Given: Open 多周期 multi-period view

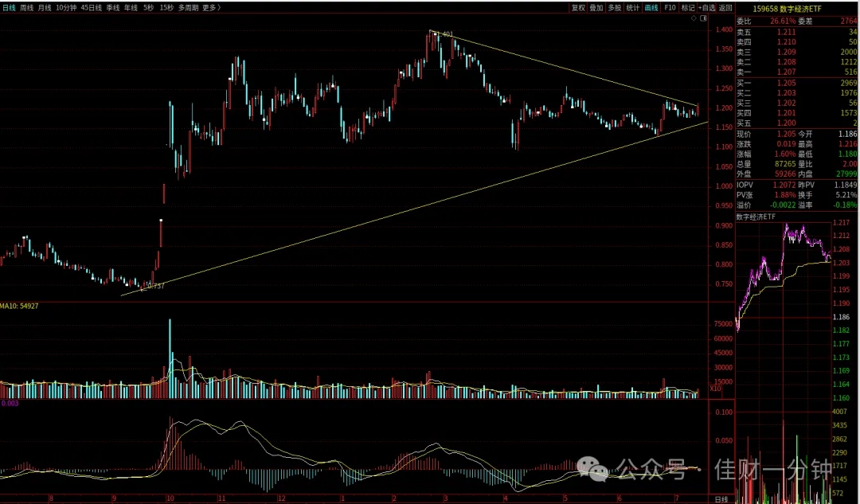Looking at the screenshot, I should [188, 8].
